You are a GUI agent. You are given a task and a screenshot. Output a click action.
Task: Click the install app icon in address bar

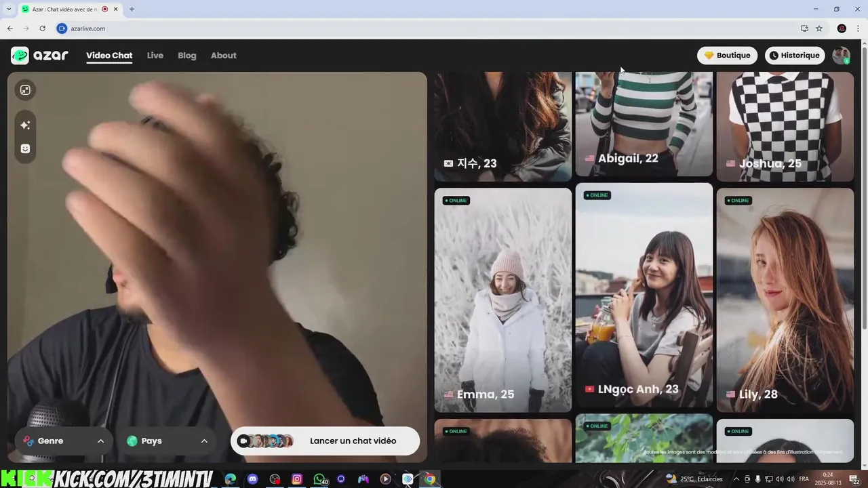click(804, 28)
